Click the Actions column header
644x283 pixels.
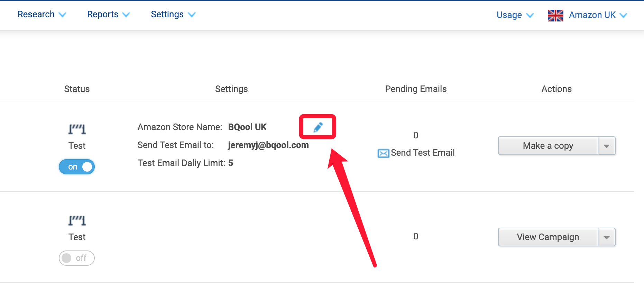556,89
